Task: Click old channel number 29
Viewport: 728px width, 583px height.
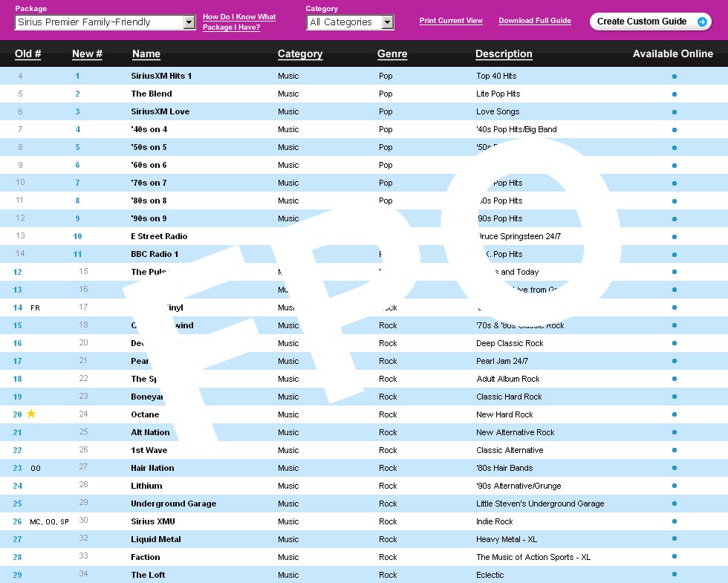Action: pyautogui.click(x=17, y=575)
